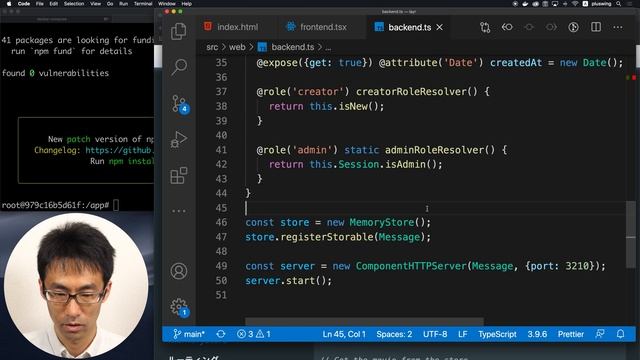This screenshot has height=360, width=640.
Task: Click the backend.ts breadcrumb segment
Action: click(293, 47)
